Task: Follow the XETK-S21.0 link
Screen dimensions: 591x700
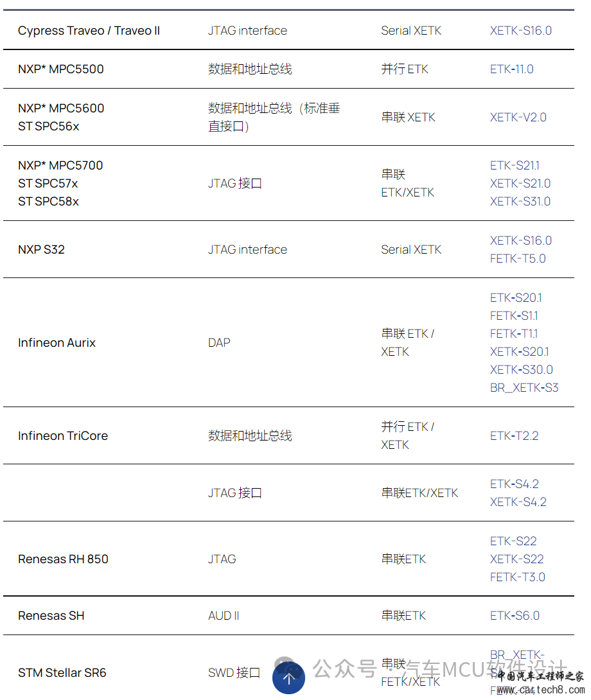Action: tap(520, 184)
